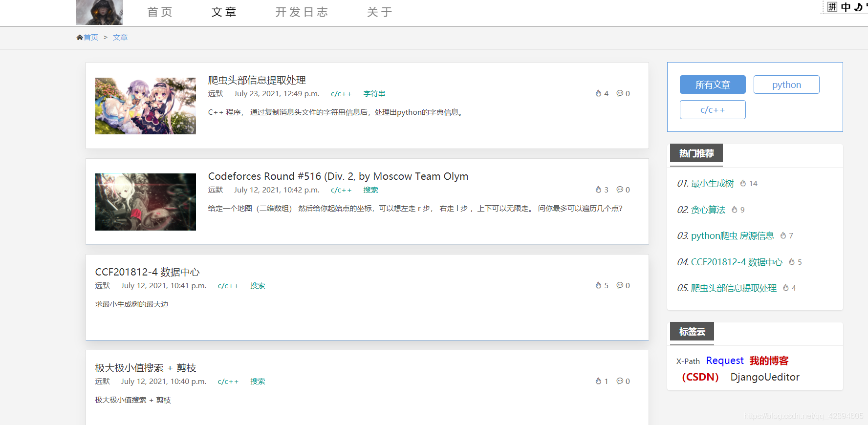The width and height of the screenshot is (868, 425).
Task: Click the 热门推荐 section header
Action: pos(696,153)
